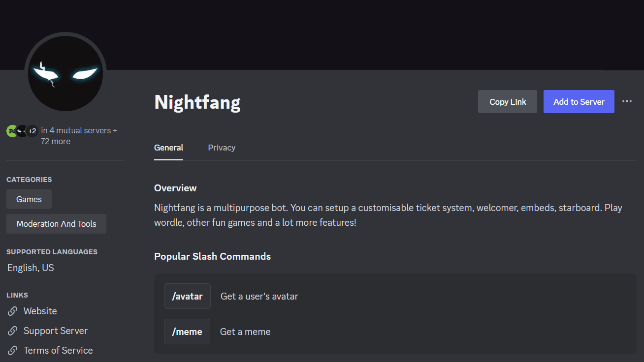Click the +2 mutual servers badge
The width and height of the screenshot is (644, 362).
pyautogui.click(x=32, y=130)
